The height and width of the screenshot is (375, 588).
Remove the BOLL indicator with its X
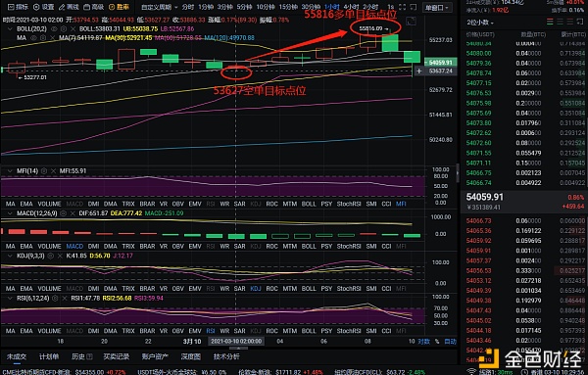point(73,28)
